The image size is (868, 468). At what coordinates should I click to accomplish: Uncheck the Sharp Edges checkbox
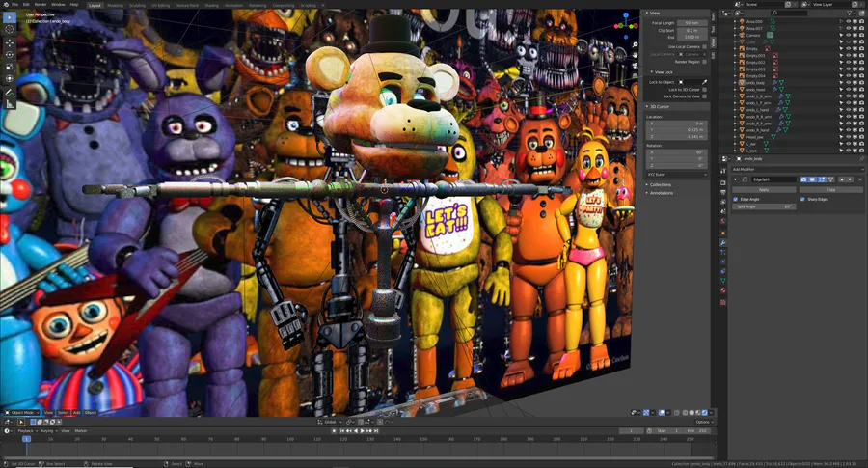802,199
